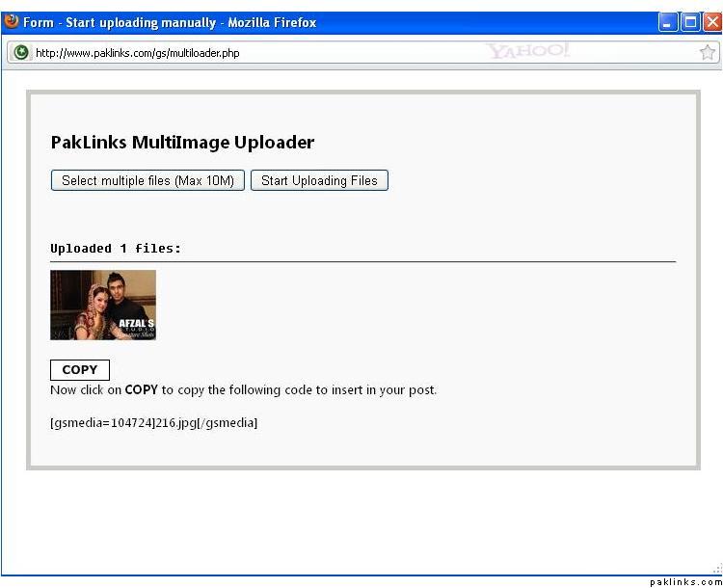Click the site identity icon beside the URL

point(20,52)
